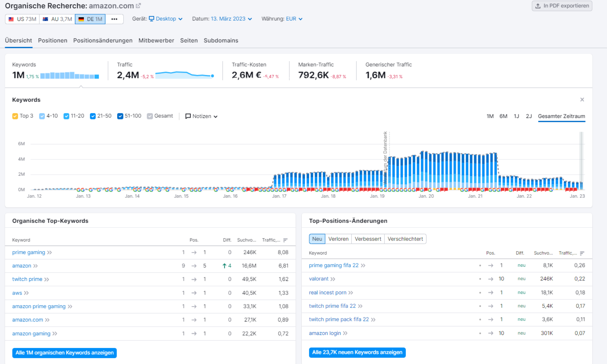Switch to the Positionen tab
This screenshot has height=364, width=607.
tap(53, 41)
